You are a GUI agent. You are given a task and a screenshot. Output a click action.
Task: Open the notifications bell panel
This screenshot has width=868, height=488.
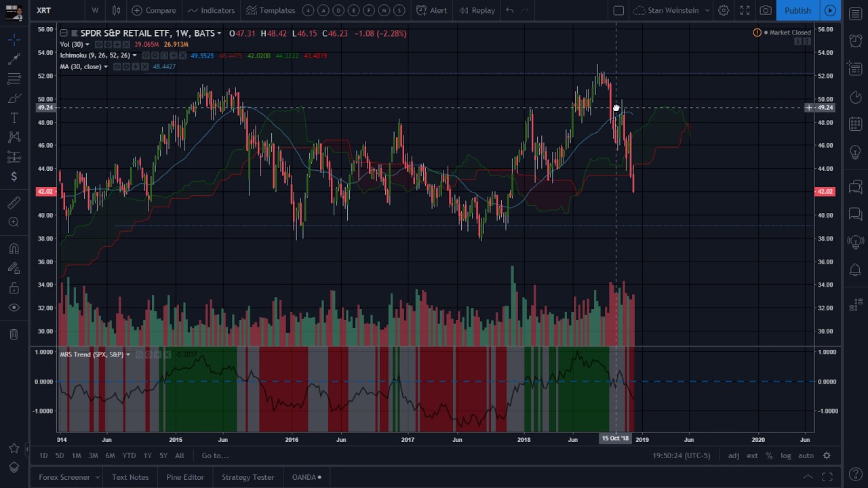tap(855, 270)
